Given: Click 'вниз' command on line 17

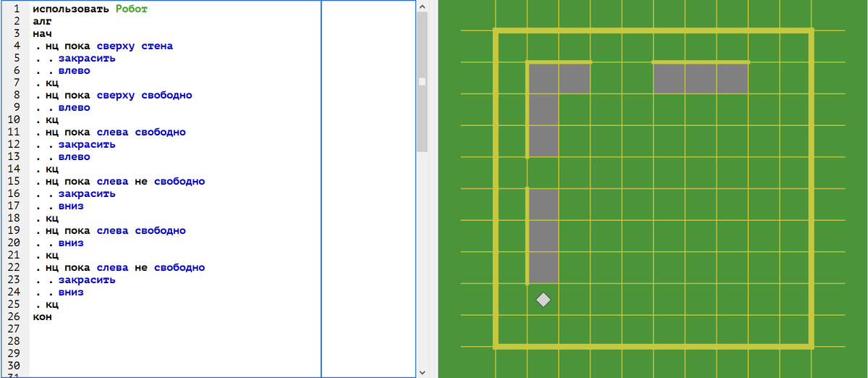Looking at the screenshot, I should coord(71,206).
